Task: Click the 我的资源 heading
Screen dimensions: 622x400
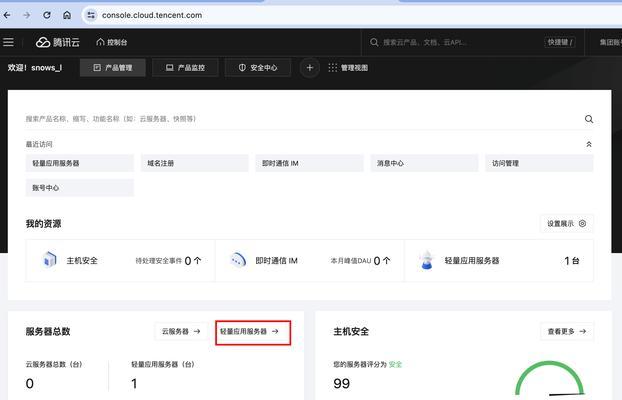Action: point(44,224)
